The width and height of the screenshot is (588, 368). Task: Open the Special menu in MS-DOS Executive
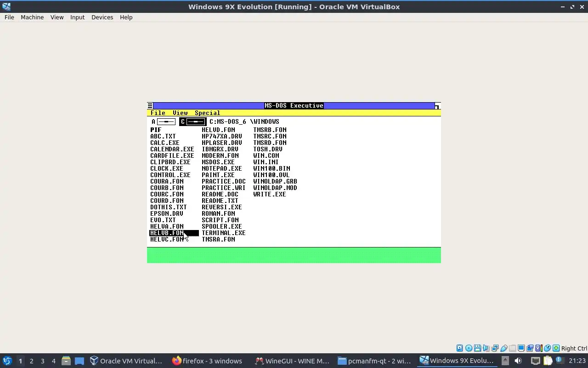coord(207,113)
